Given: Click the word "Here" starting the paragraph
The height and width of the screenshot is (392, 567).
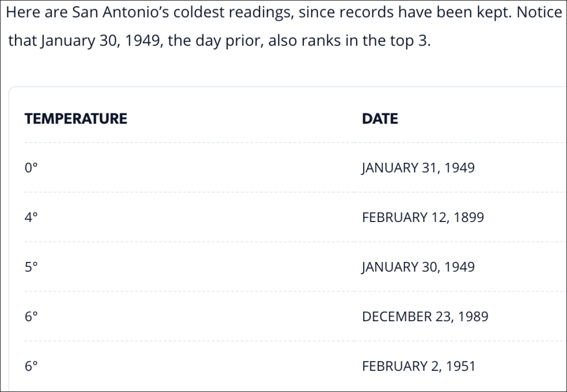Looking at the screenshot, I should [21, 13].
